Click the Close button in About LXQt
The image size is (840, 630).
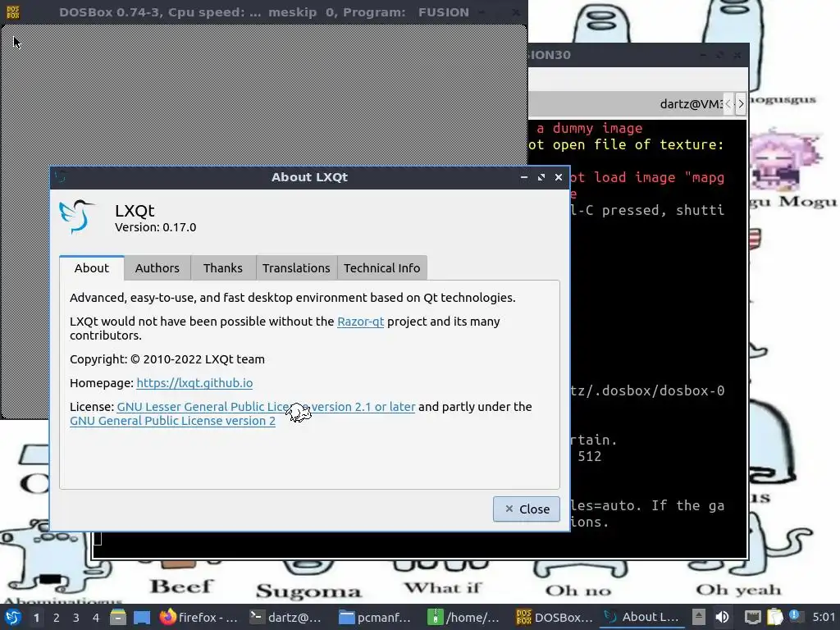pos(527,509)
